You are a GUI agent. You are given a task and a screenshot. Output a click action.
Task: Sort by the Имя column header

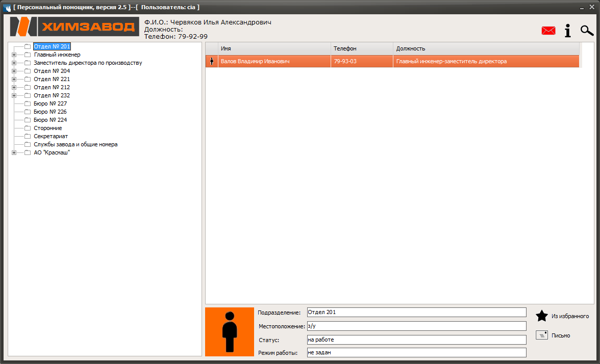[x=274, y=48]
